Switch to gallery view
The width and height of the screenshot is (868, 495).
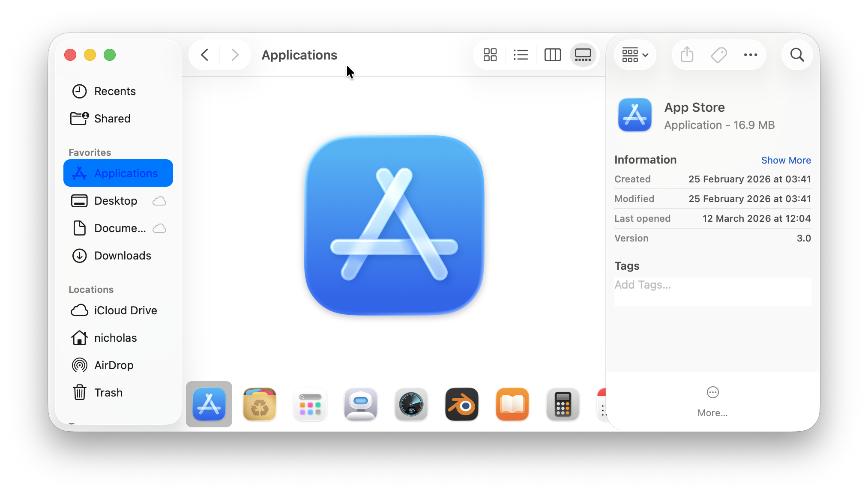[583, 55]
